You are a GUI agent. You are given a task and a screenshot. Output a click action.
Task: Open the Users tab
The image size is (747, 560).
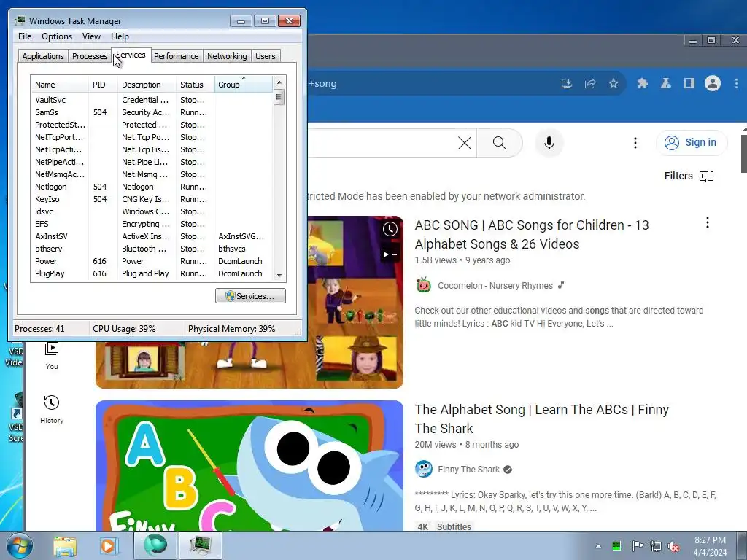(x=266, y=56)
